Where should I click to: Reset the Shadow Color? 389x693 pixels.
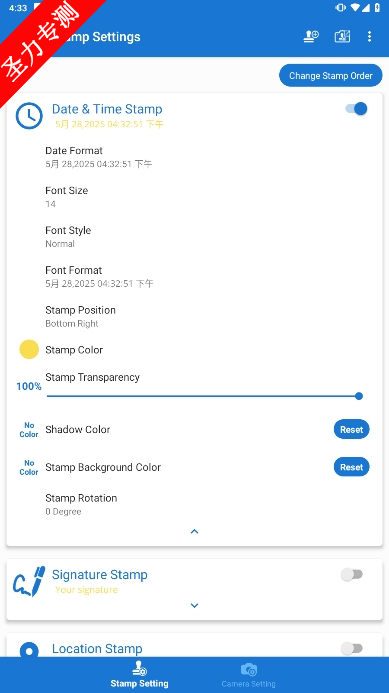point(351,430)
